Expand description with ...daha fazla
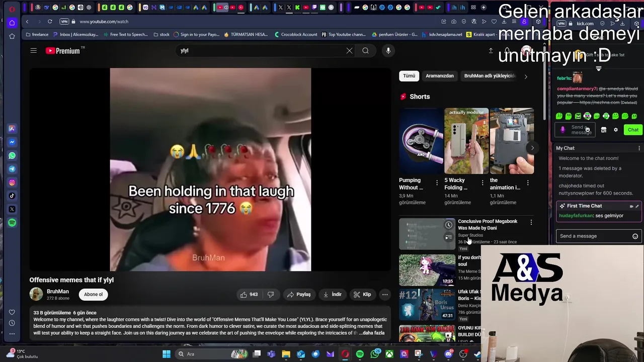The image size is (644, 362). pyautogui.click(x=371, y=333)
